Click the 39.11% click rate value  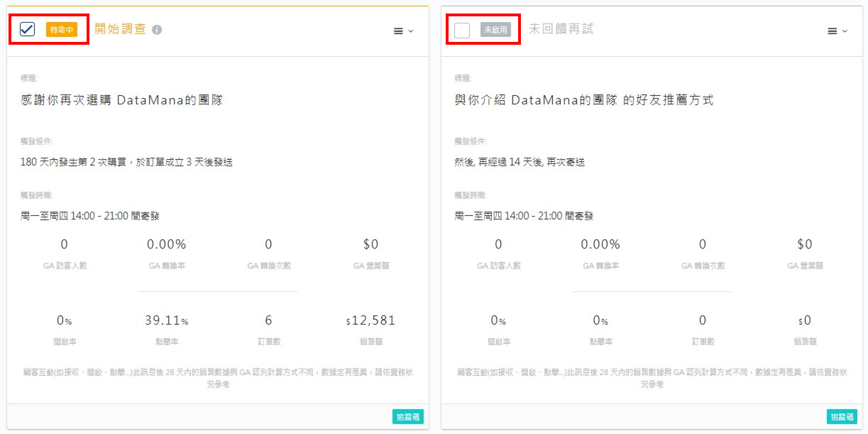click(x=166, y=320)
